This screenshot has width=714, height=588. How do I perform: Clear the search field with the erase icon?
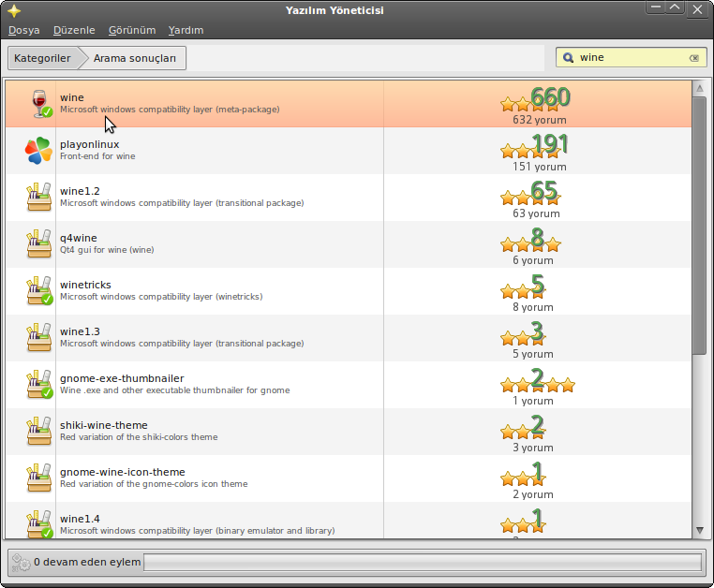(694, 58)
